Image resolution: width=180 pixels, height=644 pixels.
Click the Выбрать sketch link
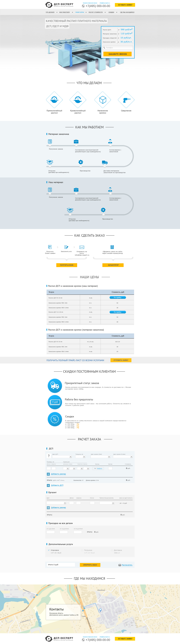[100, 468]
